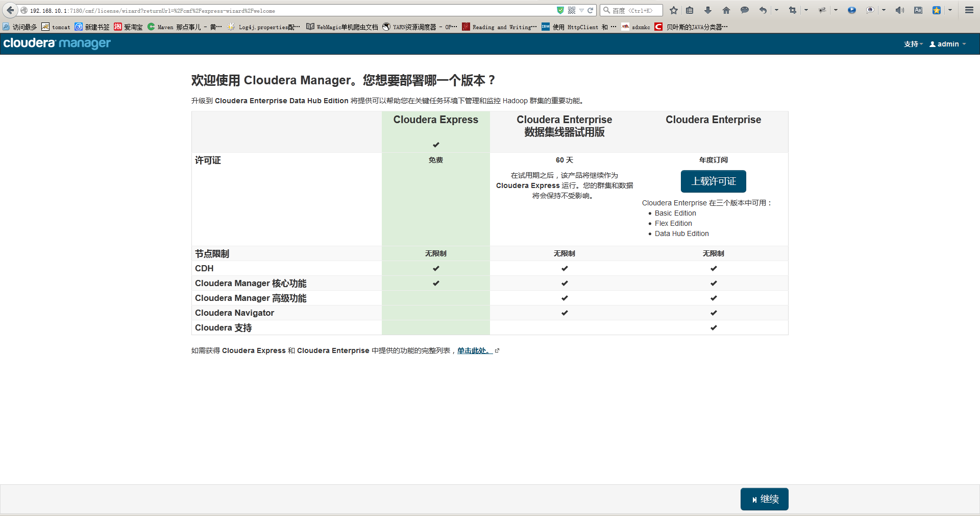The image size is (980, 516).
Task: Click the eye speech-bubble toolbar icon
Action: (870, 10)
